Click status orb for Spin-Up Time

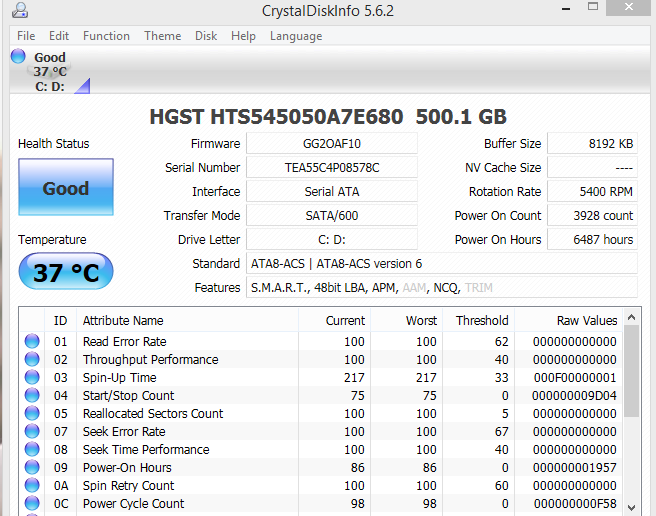point(32,377)
